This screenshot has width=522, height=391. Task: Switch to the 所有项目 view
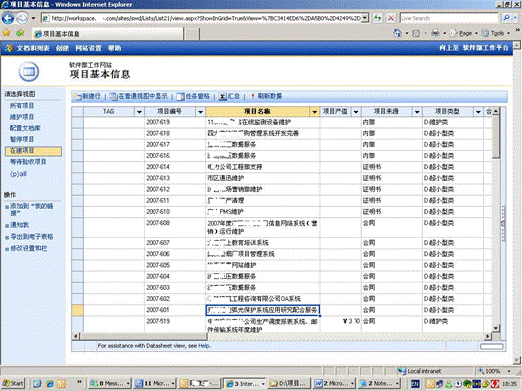pos(22,106)
